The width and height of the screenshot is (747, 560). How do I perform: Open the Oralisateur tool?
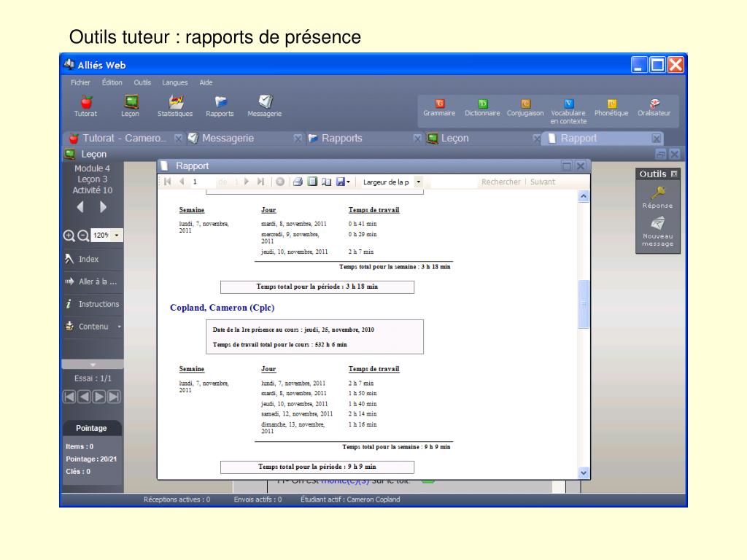tap(654, 108)
